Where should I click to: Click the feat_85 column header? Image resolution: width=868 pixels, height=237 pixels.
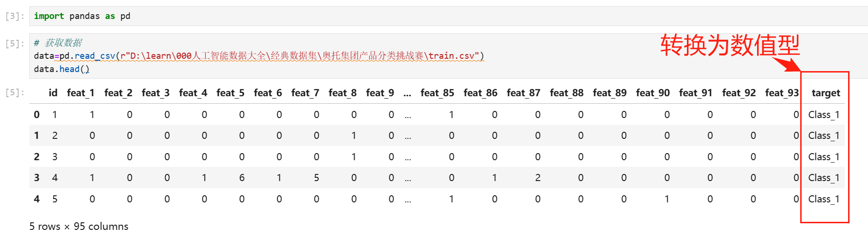[x=437, y=93]
